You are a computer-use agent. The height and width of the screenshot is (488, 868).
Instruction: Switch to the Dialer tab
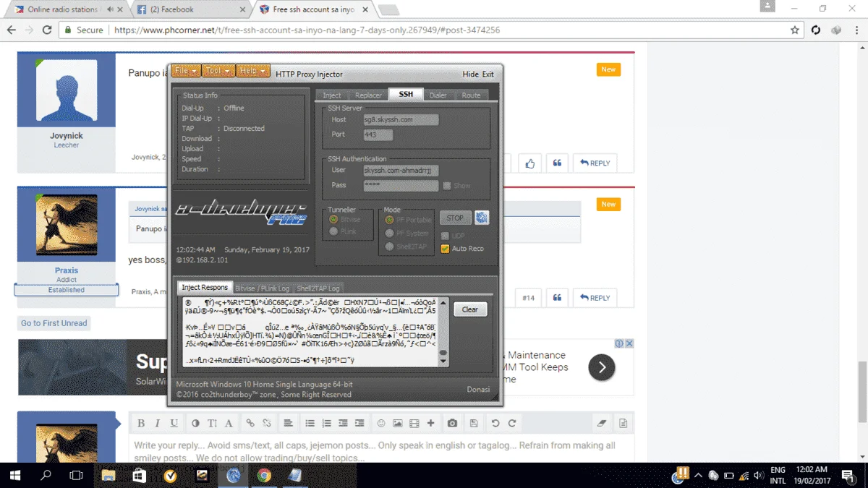pos(438,95)
